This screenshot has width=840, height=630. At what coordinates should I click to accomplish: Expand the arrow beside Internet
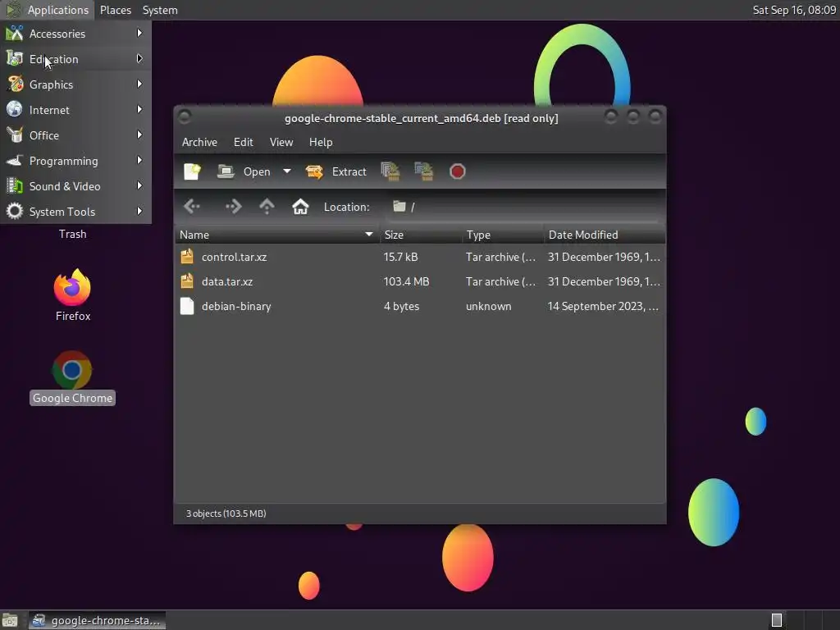click(139, 109)
